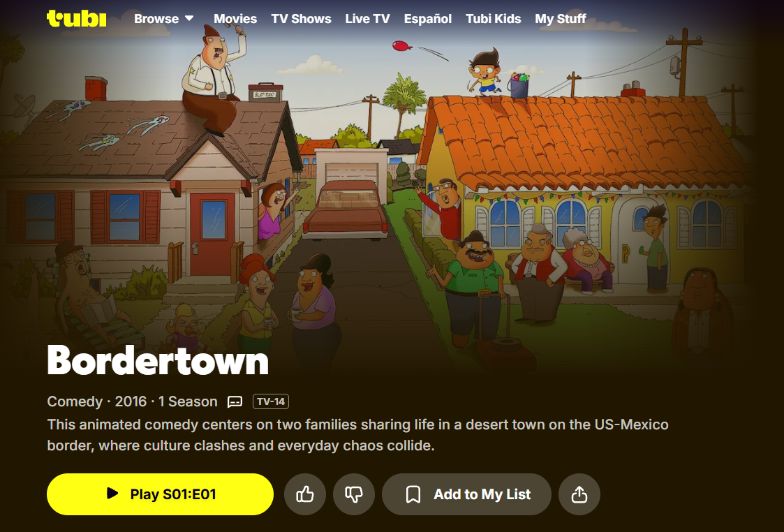The height and width of the screenshot is (532, 784).
Task: Share Bordertown using the share icon
Action: click(x=579, y=494)
